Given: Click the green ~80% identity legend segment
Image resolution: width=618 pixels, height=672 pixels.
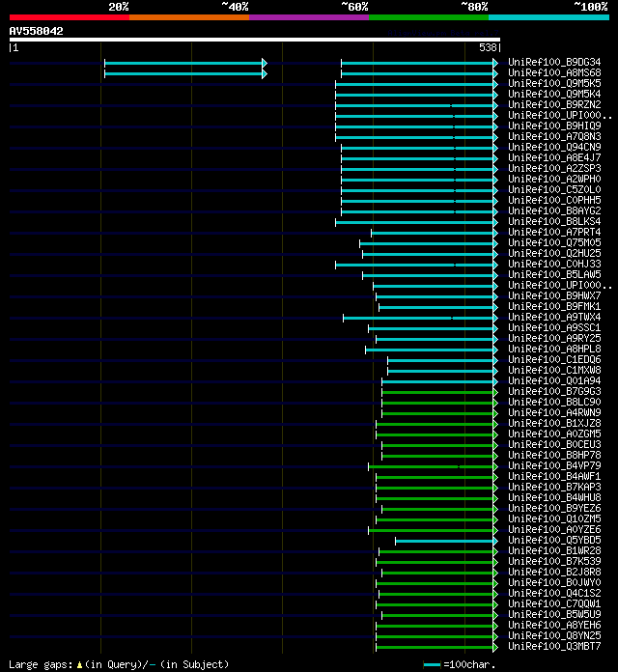Looking at the screenshot, I should [x=429, y=17].
